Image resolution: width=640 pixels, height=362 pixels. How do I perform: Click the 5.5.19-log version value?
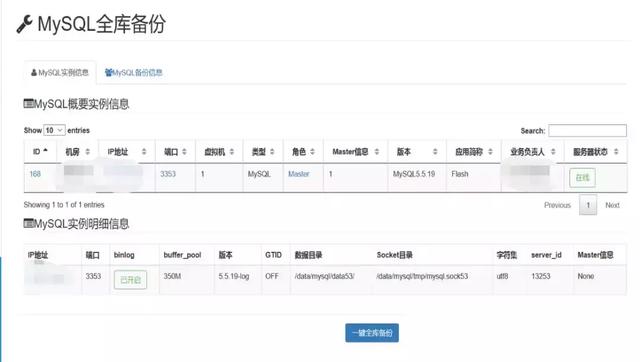234,276
